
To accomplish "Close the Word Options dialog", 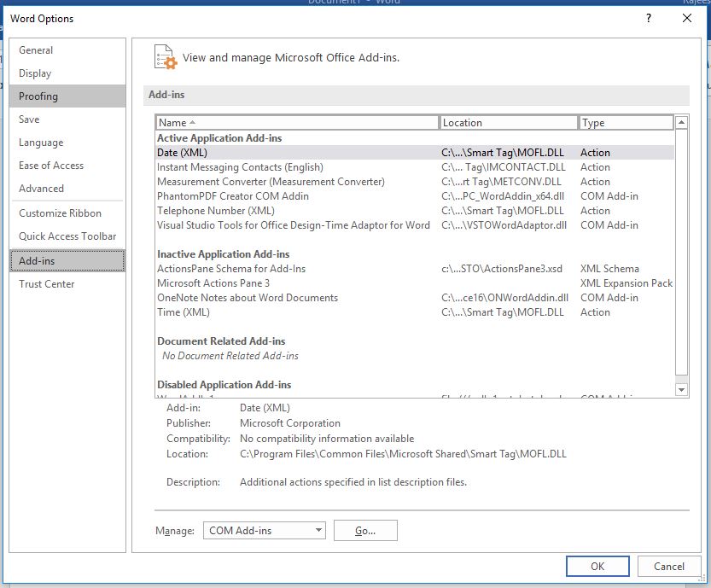I will pyautogui.click(x=687, y=18).
